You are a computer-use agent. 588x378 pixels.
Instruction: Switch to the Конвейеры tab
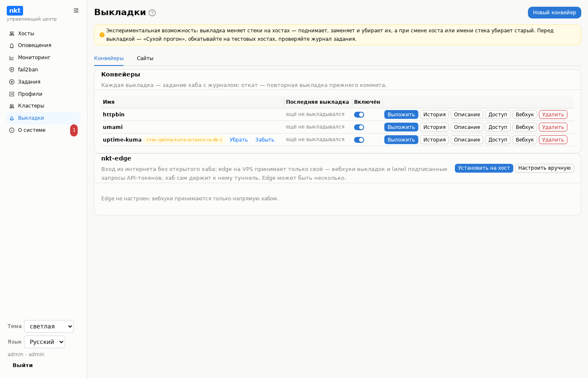click(x=109, y=58)
